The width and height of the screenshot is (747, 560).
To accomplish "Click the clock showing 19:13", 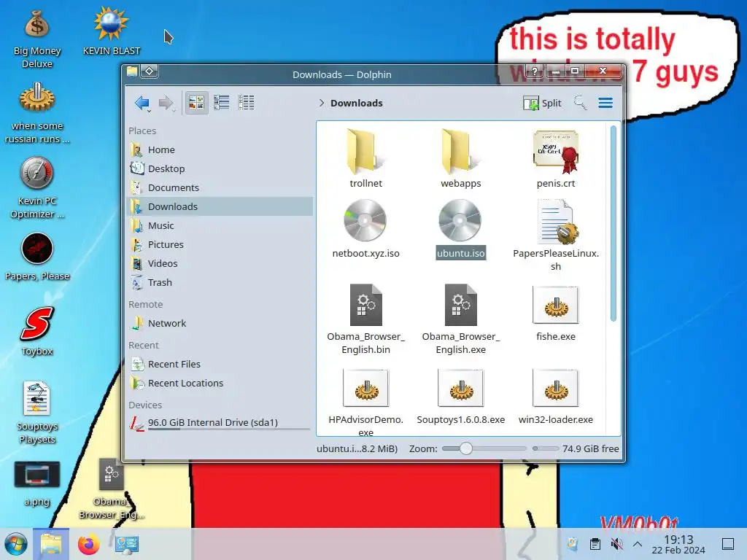I will click(678, 544).
